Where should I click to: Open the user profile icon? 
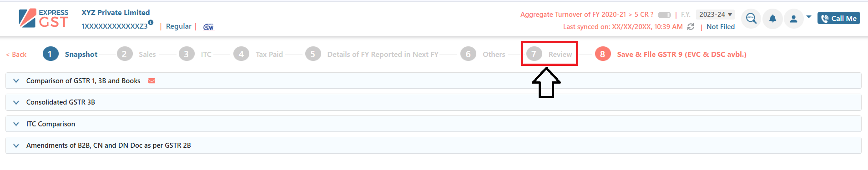pos(793,19)
